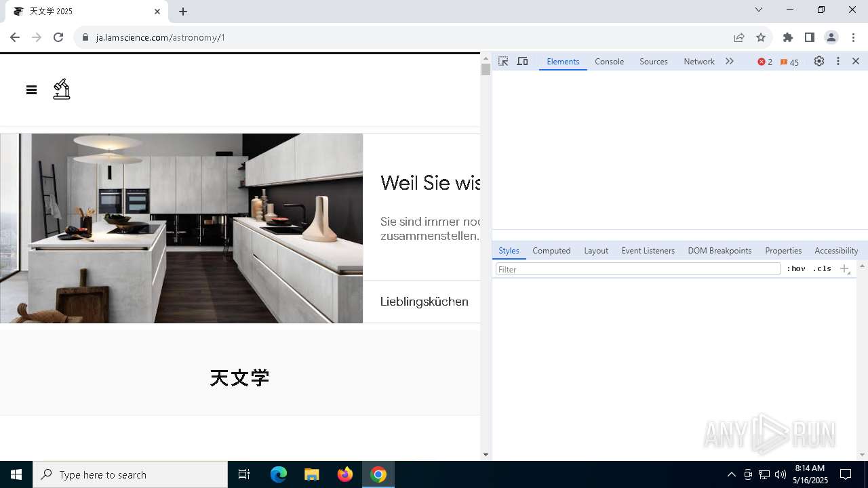Activate the inspect element picker
868x488 pixels.
[x=503, y=61]
